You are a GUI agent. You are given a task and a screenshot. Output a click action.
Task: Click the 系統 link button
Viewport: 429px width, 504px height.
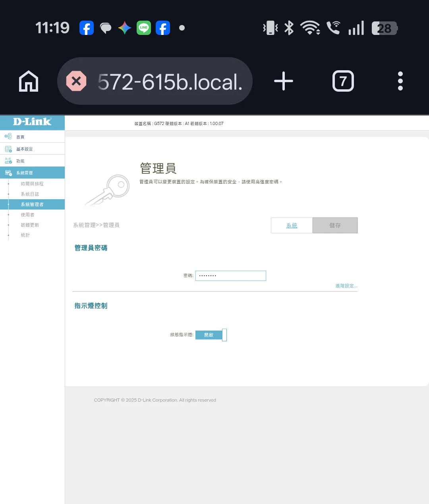[x=292, y=225]
